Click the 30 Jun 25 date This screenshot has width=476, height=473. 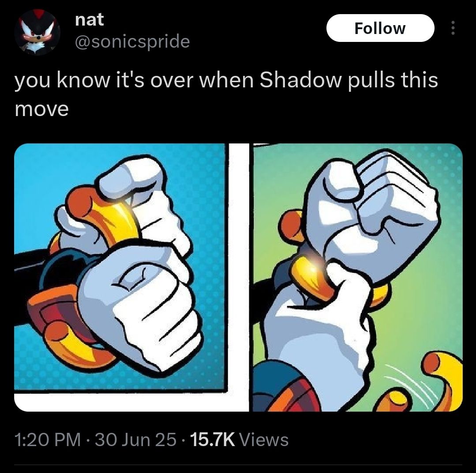pos(135,440)
